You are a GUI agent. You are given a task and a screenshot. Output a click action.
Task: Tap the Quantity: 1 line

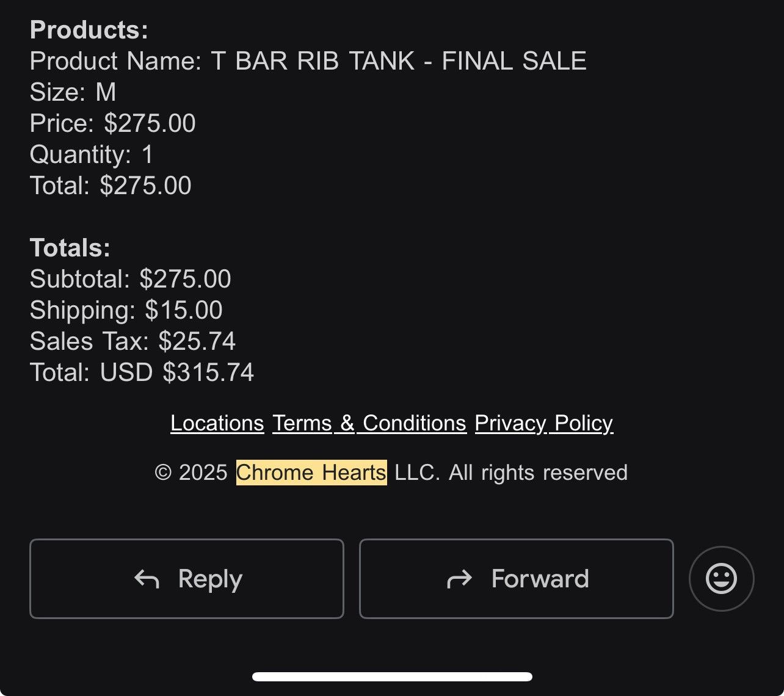(92, 154)
